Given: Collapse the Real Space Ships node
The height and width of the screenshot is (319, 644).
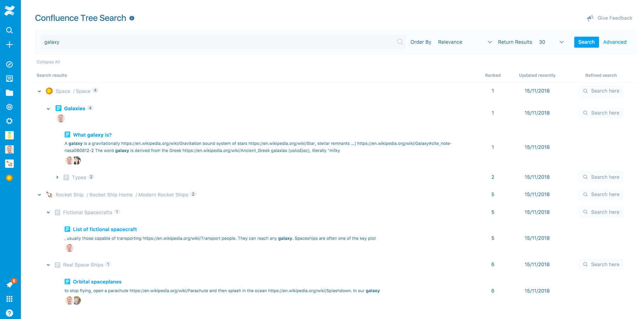Looking at the screenshot, I should (x=48, y=265).
